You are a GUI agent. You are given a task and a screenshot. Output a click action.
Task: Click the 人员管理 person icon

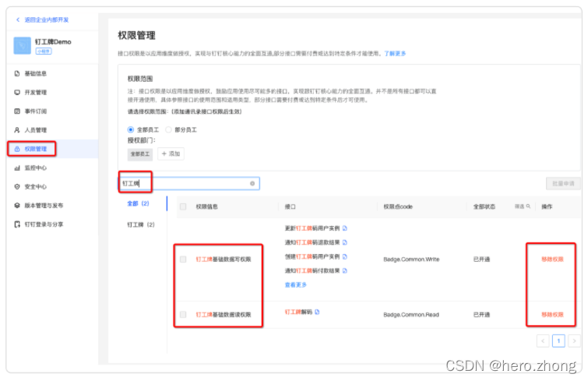pos(17,130)
